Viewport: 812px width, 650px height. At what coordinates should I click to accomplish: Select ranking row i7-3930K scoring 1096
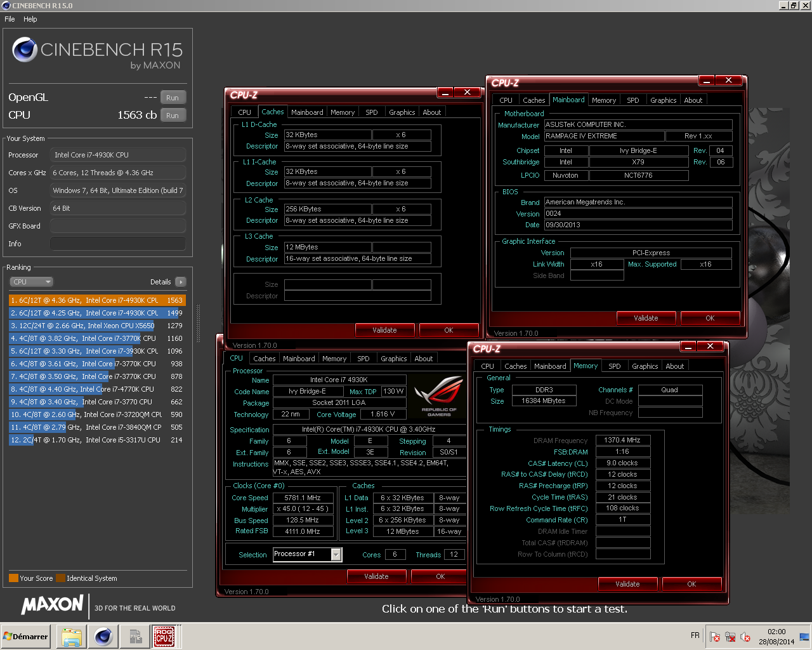97,351
